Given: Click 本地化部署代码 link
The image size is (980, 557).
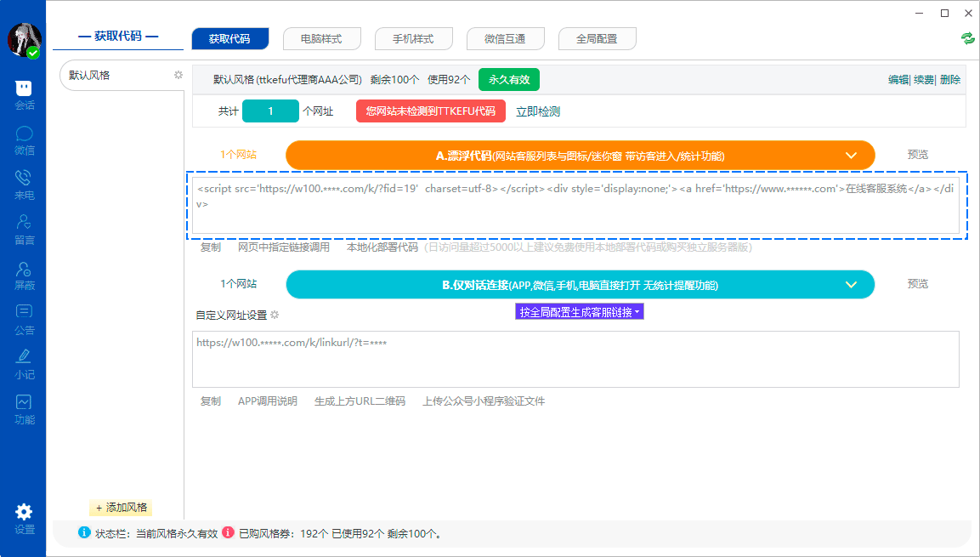Looking at the screenshot, I should pos(382,247).
